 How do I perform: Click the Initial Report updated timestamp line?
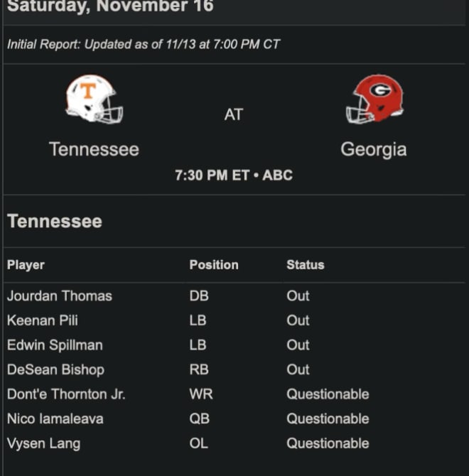click(144, 44)
